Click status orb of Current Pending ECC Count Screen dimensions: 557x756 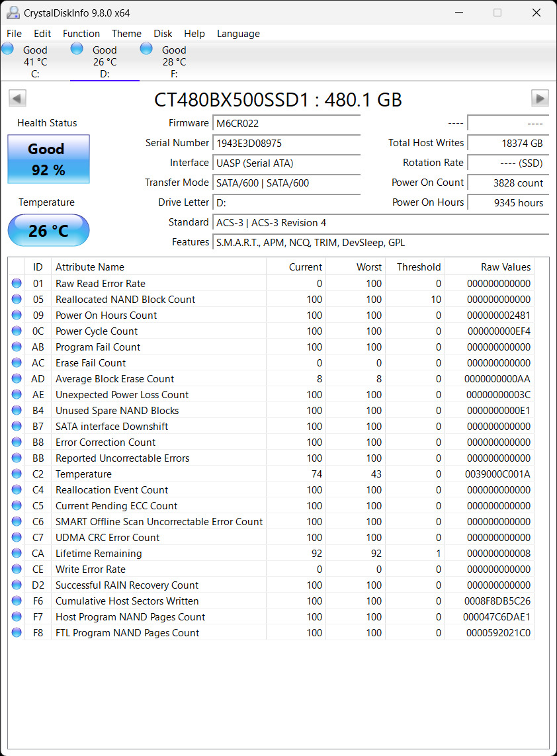coord(17,506)
